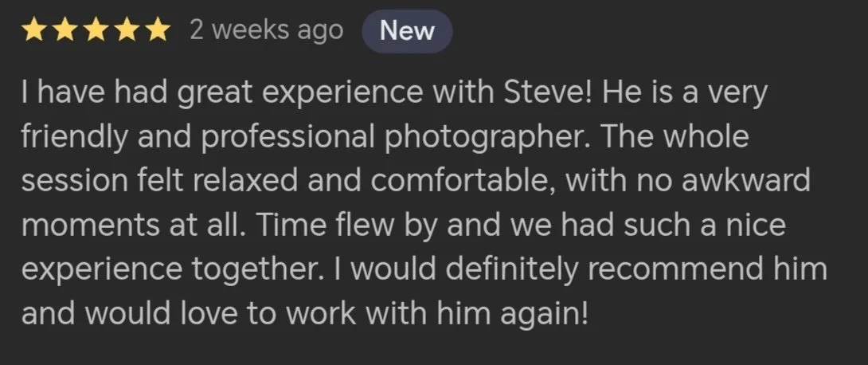Click the fifth and last rating star

pyautogui.click(x=158, y=30)
